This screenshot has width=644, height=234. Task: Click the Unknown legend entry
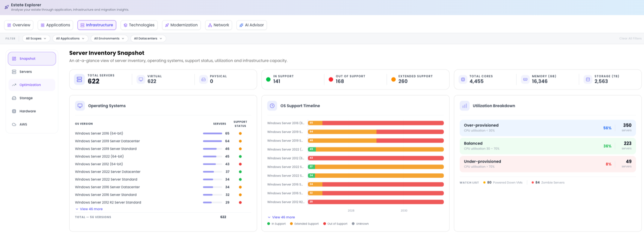coord(360,224)
